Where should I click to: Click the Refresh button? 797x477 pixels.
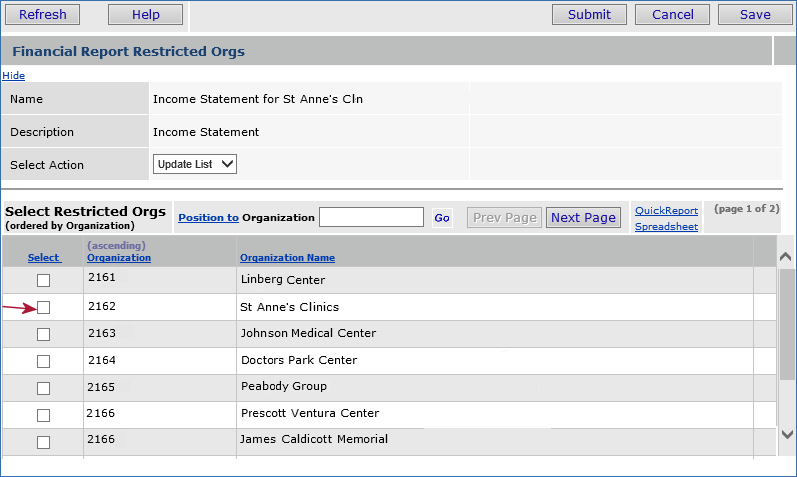(x=43, y=14)
